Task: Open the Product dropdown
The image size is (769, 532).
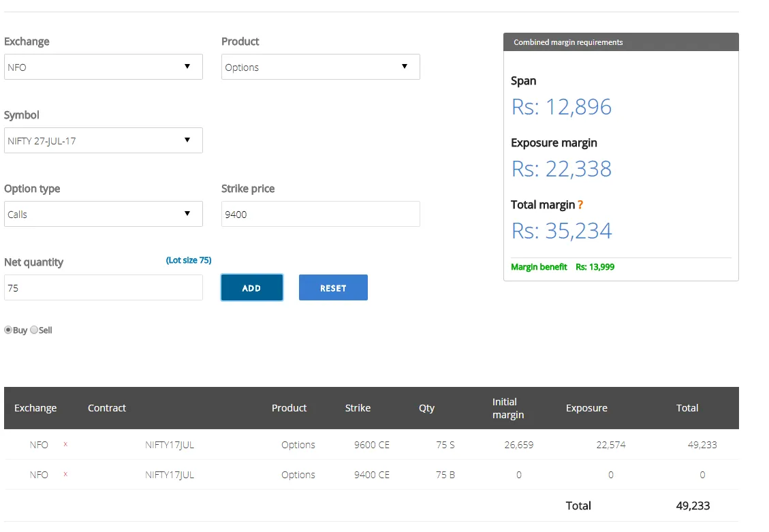Action: [x=320, y=66]
